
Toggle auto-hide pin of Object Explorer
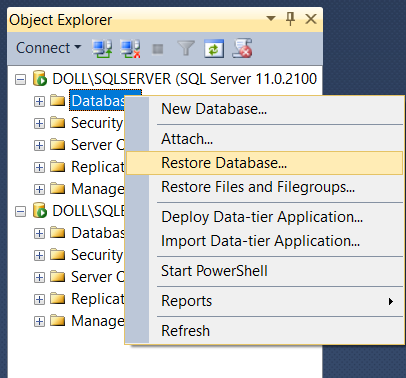[x=290, y=19]
